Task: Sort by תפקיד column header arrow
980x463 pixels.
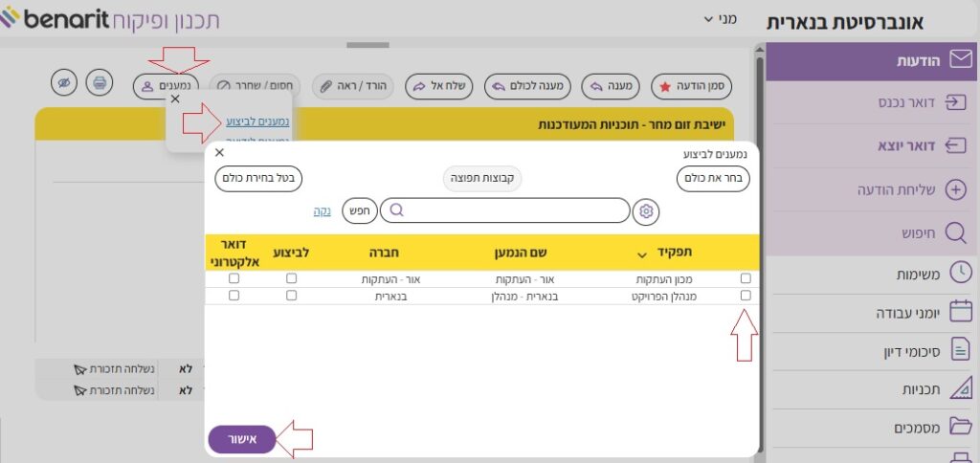Action: [x=642, y=254]
